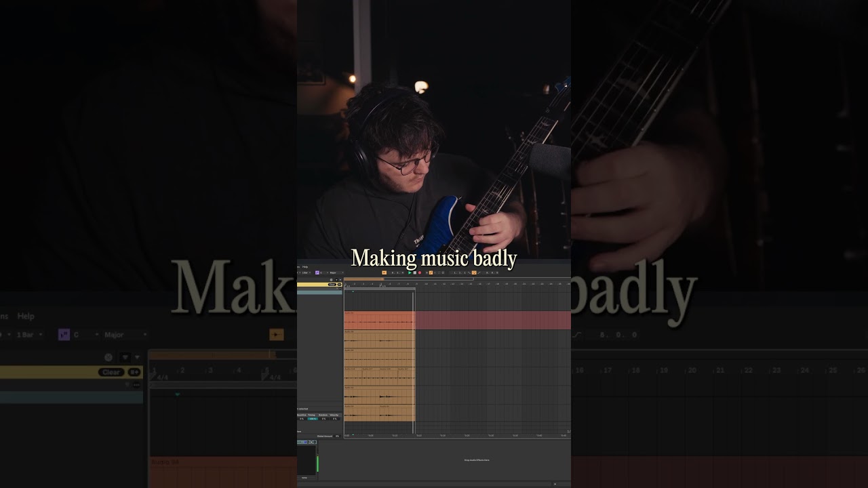Click the groove Quantize 0% value
The image size is (868, 488).
click(x=302, y=419)
